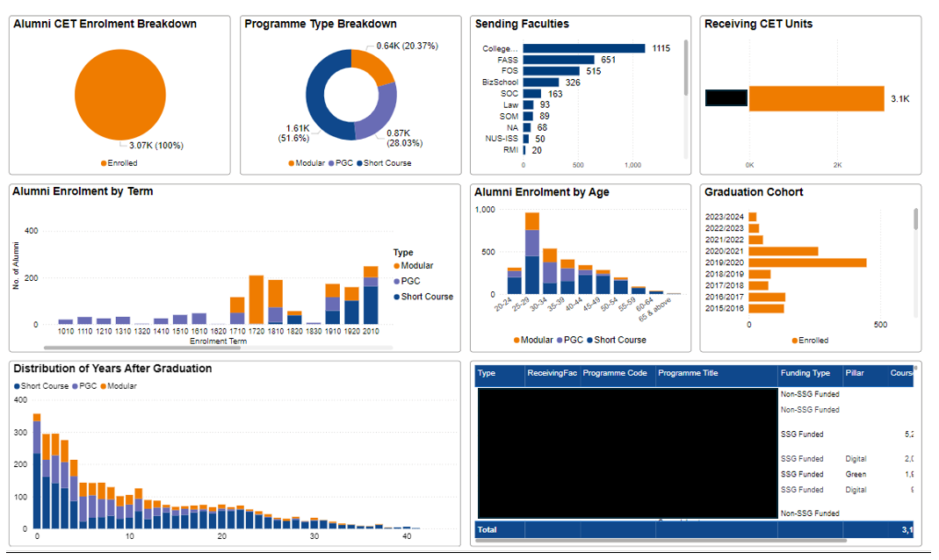Click the 2019/2020 Graduation Cohort bar
This screenshot has width=939, height=560.
coord(807,262)
